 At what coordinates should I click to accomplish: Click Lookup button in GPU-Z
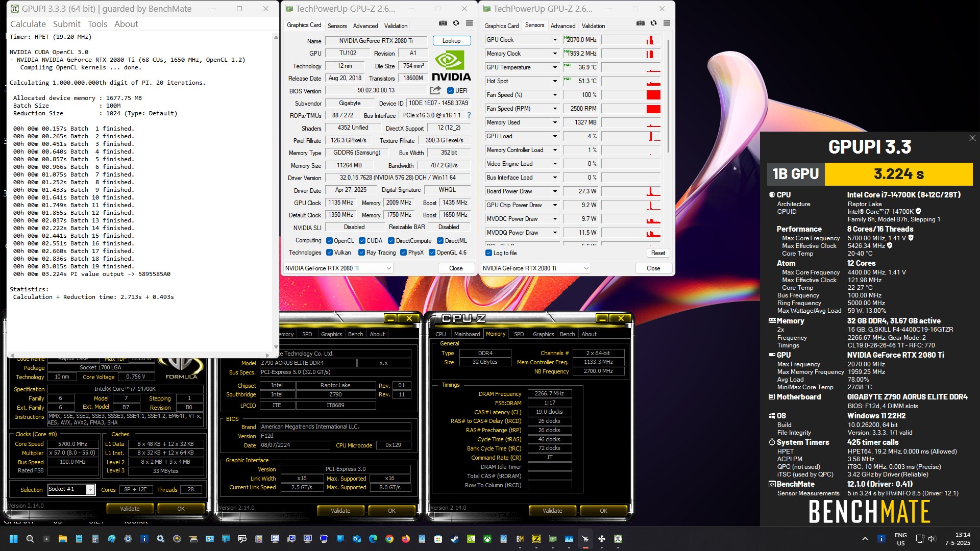[x=451, y=41]
